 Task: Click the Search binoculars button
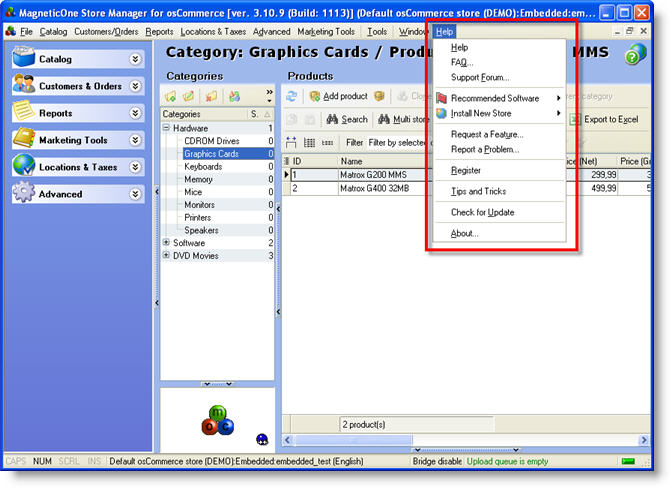[347, 119]
